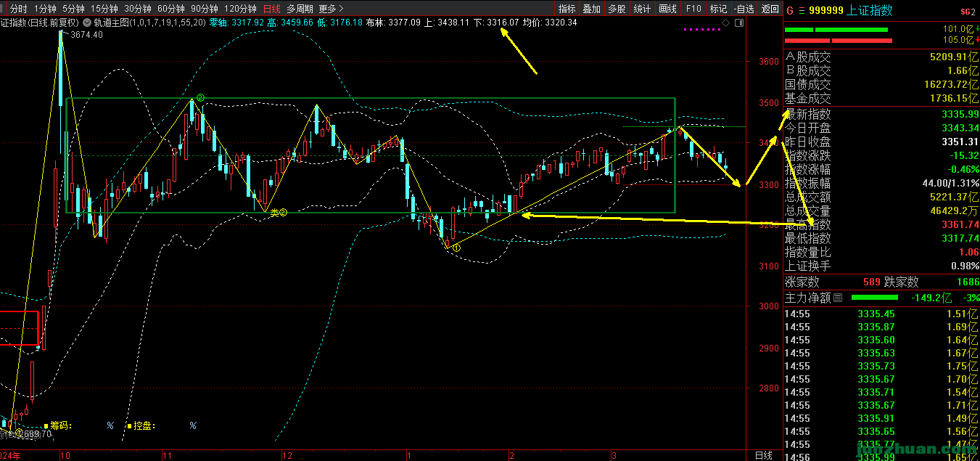Click the A股成交 row
The height and width of the screenshot is (461, 980).
pyautogui.click(x=881, y=57)
